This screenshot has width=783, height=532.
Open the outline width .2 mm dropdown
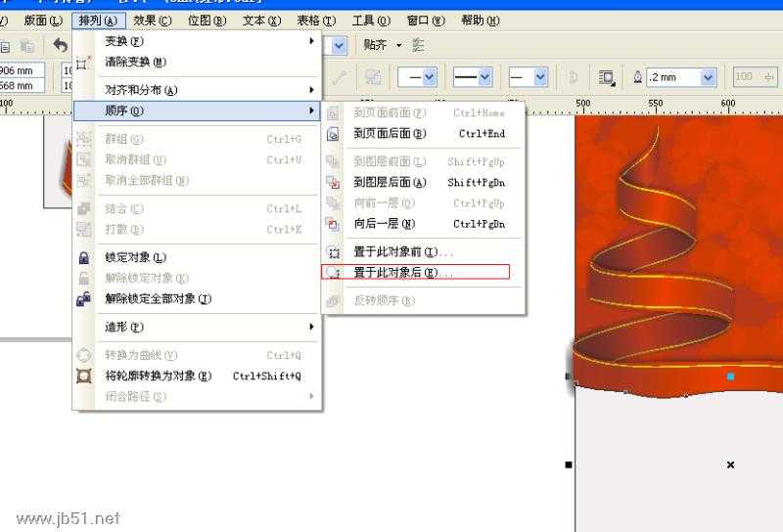click(x=709, y=77)
